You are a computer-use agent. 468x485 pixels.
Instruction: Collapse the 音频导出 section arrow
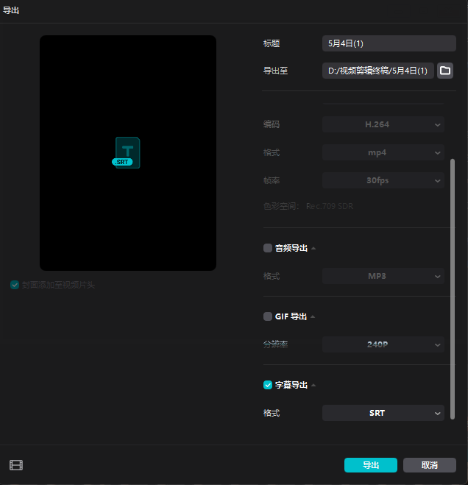313,248
